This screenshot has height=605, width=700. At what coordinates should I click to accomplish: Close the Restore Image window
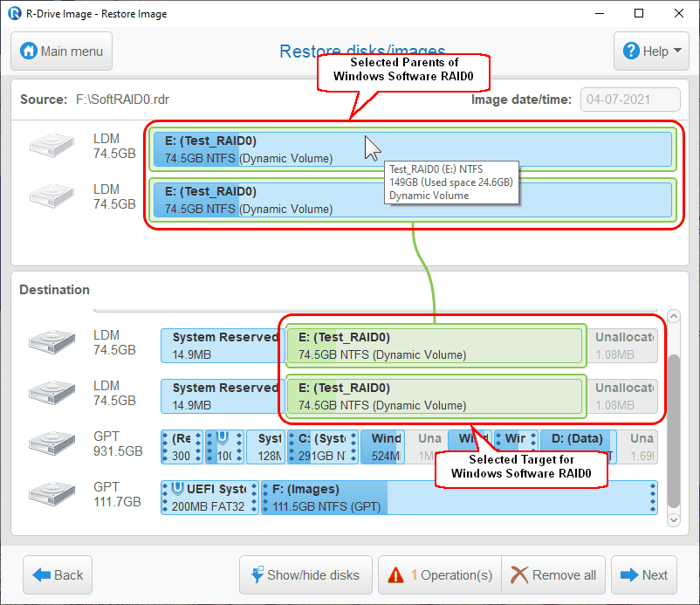678,13
